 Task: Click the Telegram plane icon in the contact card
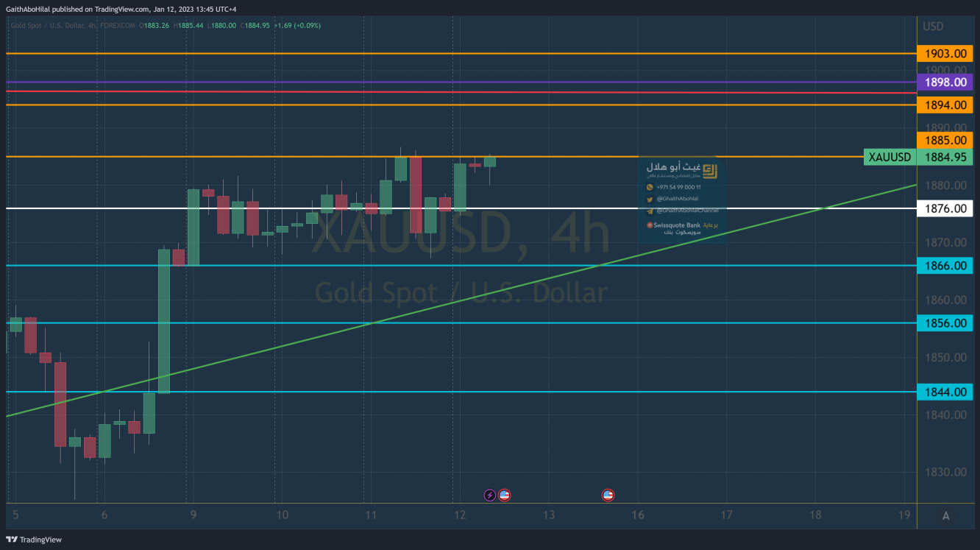650,211
